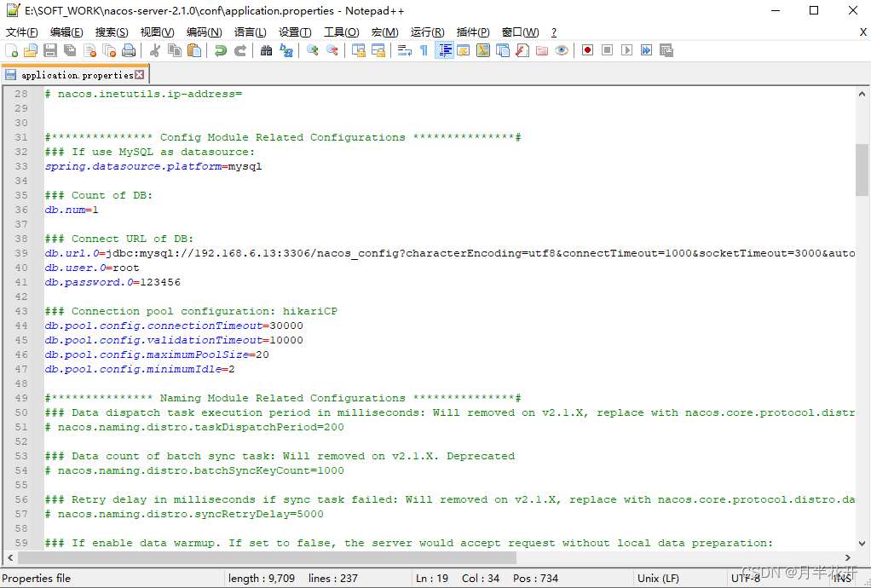Screen dimensions: 871x588
Task: Copy selection using the copy icon
Action: point(175,50)
